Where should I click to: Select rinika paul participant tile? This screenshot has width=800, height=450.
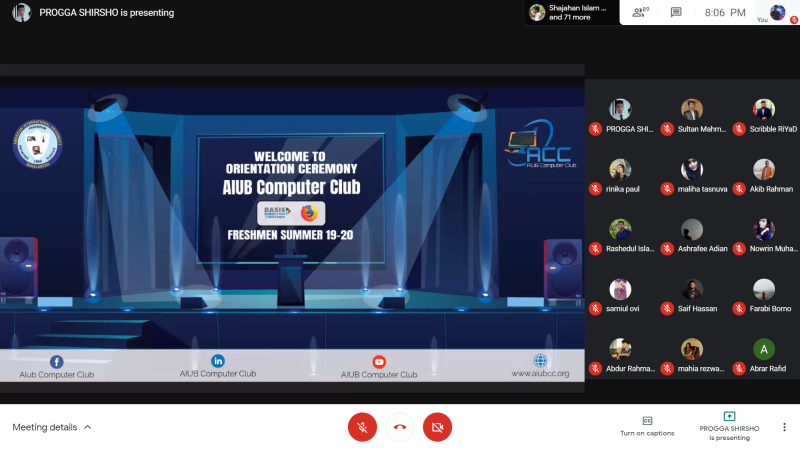click(620, 177)
